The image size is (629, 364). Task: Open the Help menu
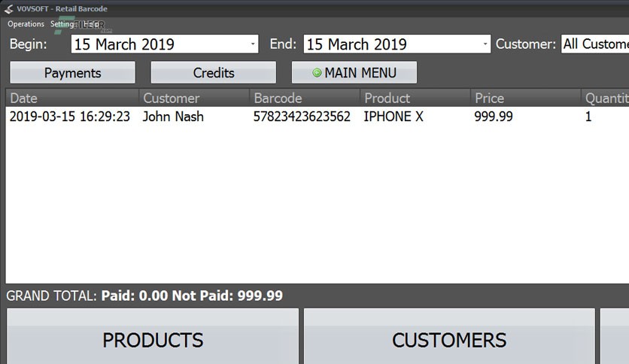coord(92,24)
